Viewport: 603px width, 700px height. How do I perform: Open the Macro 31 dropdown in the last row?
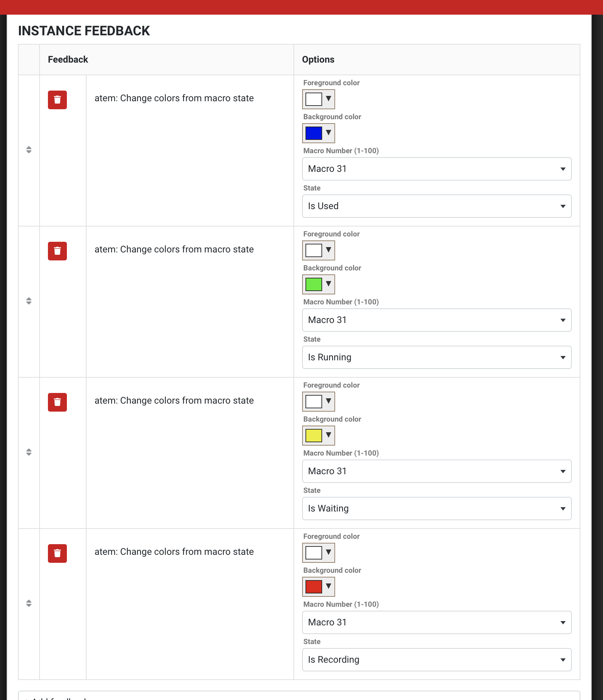pyautogui.click(x=437, y=622)
